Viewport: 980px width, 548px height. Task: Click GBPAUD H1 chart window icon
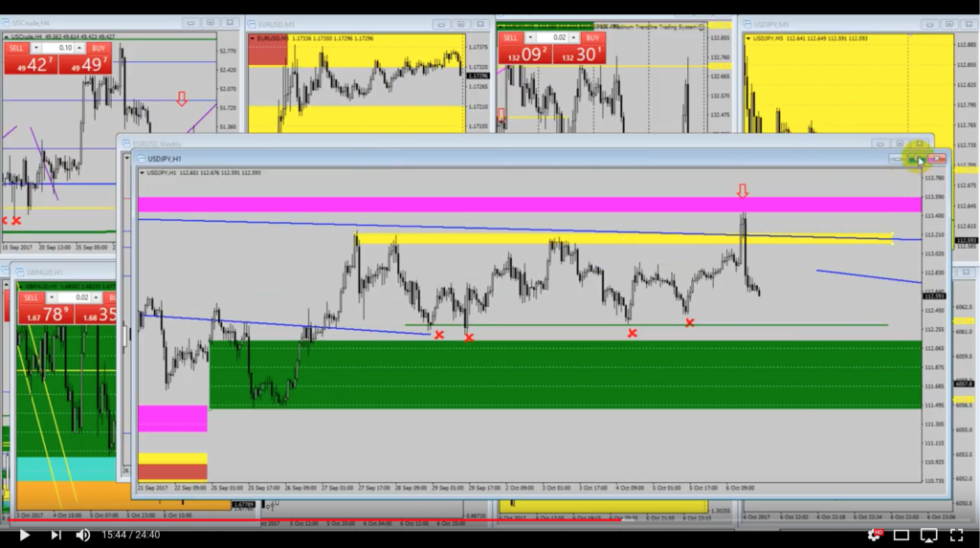(x=20, y=273)
